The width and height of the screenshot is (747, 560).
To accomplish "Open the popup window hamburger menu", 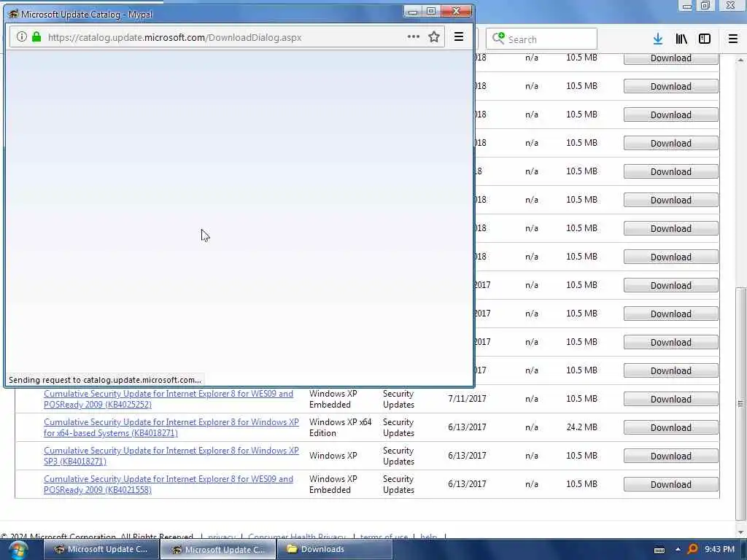I will [459, 36].
